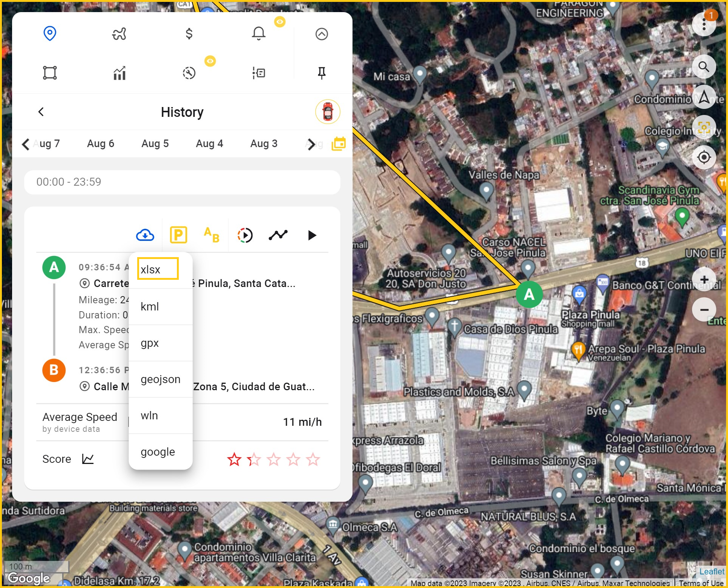This screenshot has width=728, height=588.
Task: Click green A marker on the map
Action: click(x=529, y=294)
